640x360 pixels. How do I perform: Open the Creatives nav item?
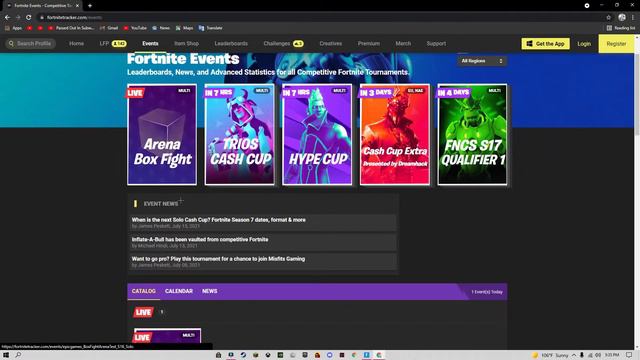[331, 44]
